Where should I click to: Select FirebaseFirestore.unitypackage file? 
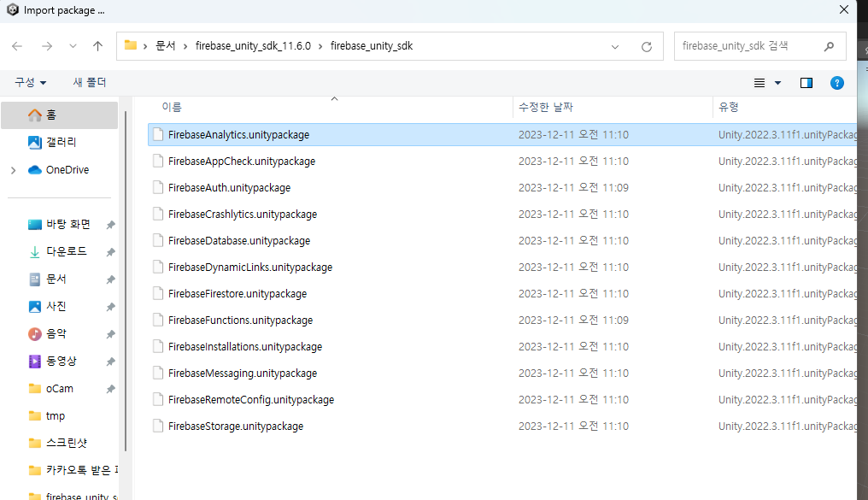238,294
